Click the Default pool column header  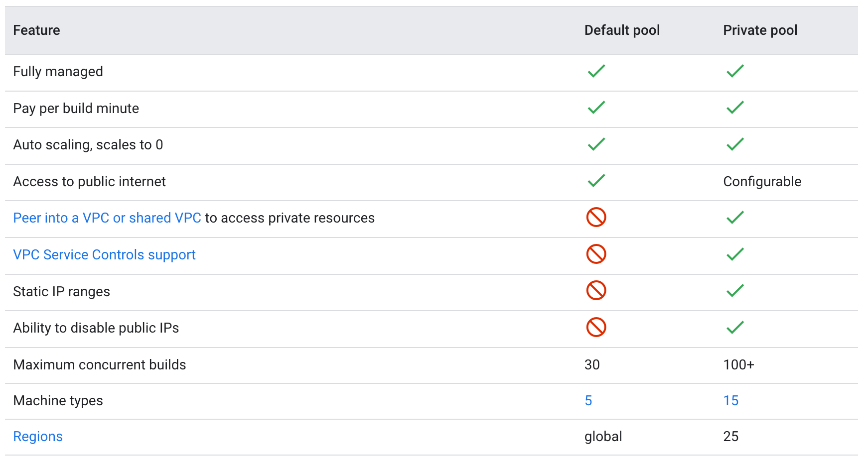pos(622,30)
